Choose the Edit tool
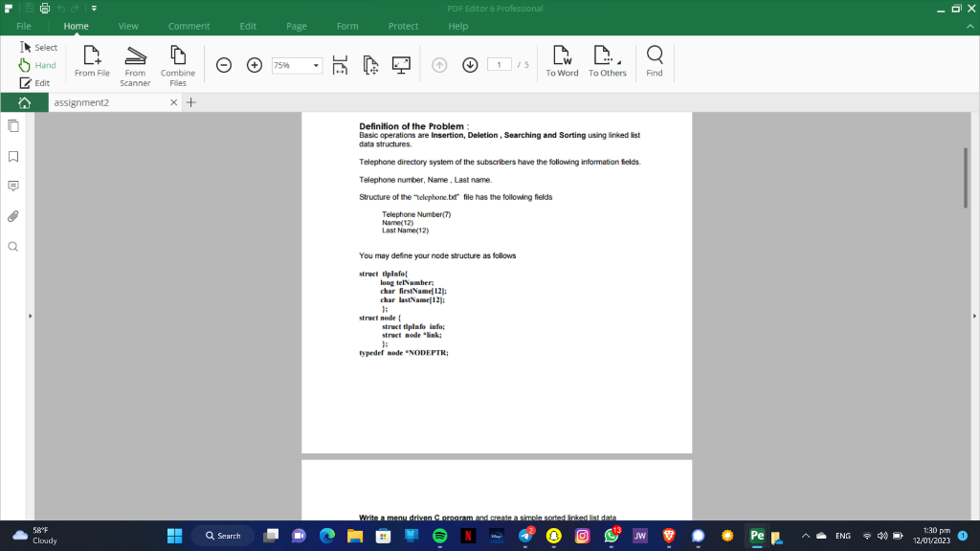This screenshot has height=551, width=980. tap(34, 82)
